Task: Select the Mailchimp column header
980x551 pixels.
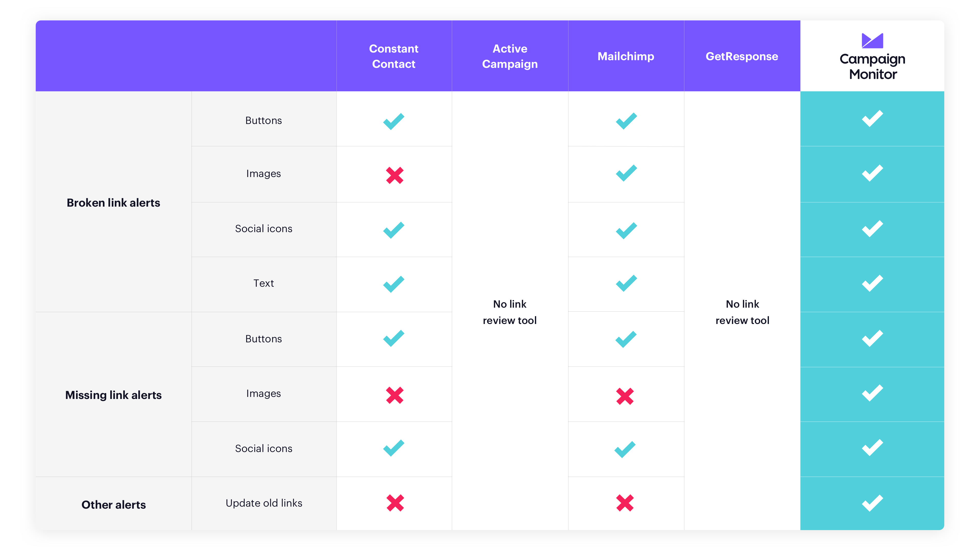Action: 626,56
